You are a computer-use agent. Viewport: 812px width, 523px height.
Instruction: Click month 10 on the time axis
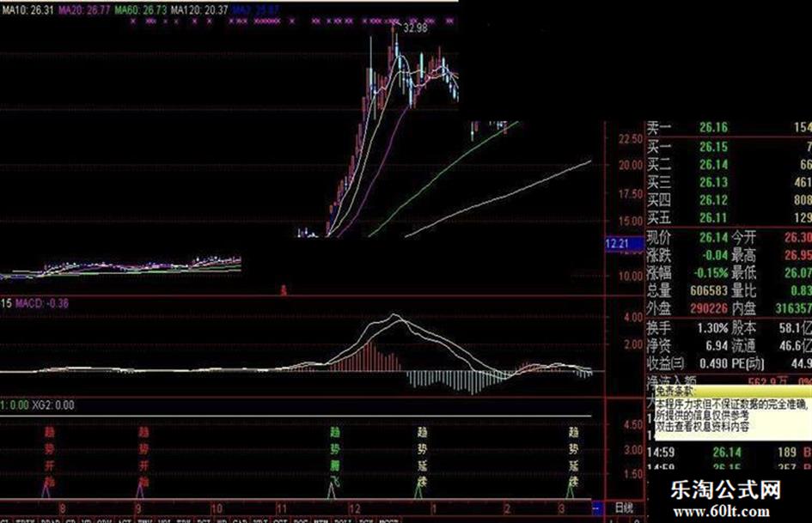[217, 508]
